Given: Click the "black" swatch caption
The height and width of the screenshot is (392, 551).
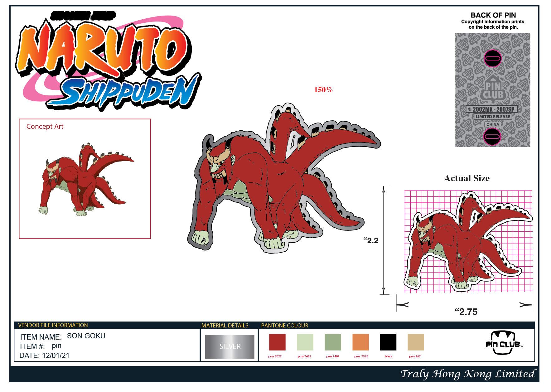Looking at the screenshot, I should click(x=389, y=356).
